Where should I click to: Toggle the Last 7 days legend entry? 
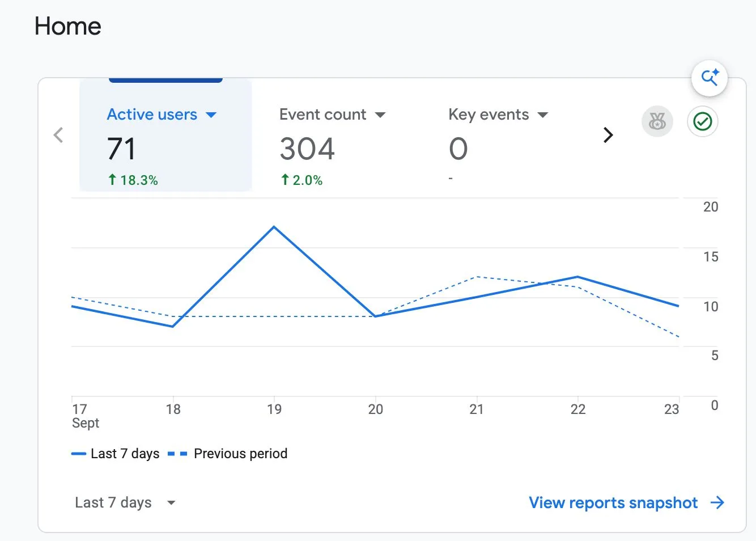click(x=116, y=454)
